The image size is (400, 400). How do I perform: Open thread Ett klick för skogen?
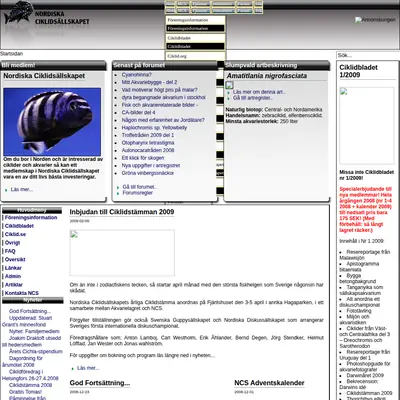pos(143,158)
